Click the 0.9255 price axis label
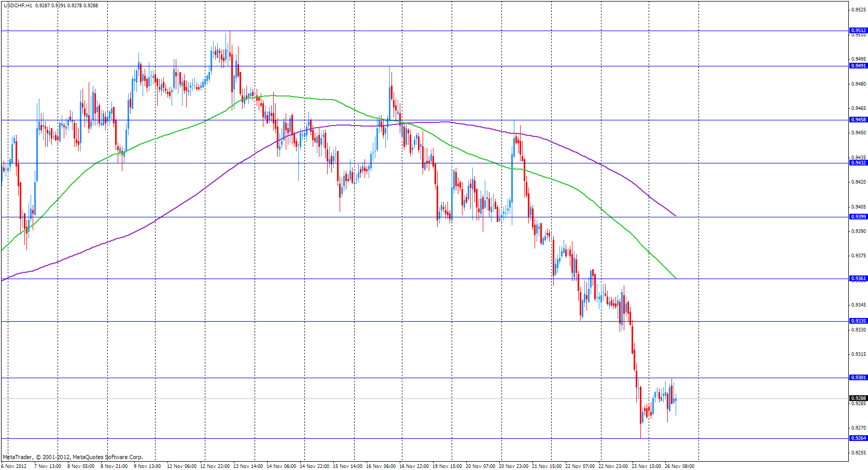 point(859,453)
